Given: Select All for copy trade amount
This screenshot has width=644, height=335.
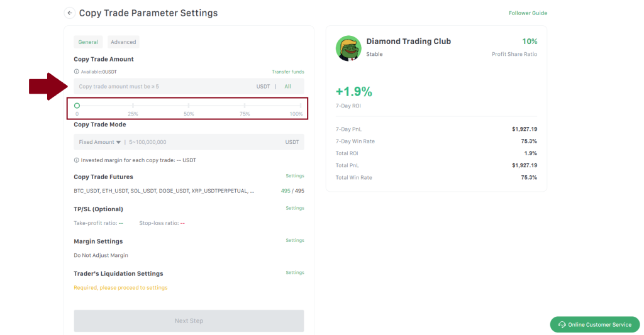Looking at the screenshot, I should (x=287, y=87).
